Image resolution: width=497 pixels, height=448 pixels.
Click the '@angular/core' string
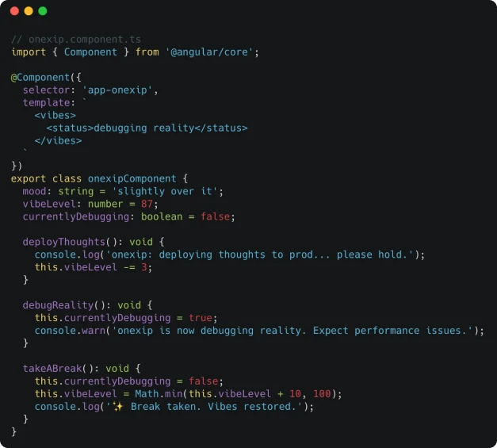(209, 52)
